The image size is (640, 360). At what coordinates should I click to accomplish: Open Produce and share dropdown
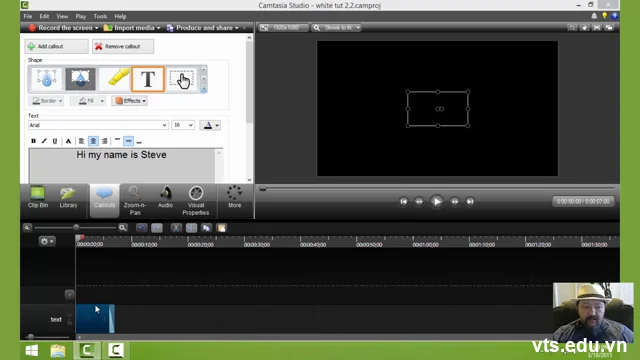pyautogui.click(x=202, y=28)
